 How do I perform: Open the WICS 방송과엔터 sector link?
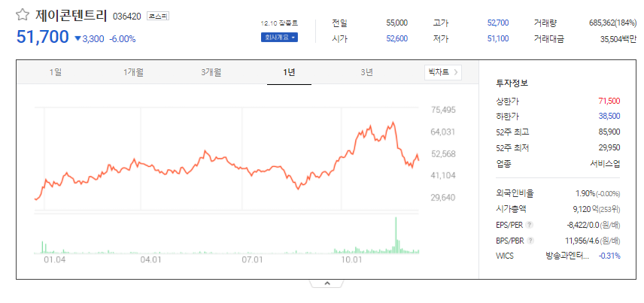coord(567,256)
